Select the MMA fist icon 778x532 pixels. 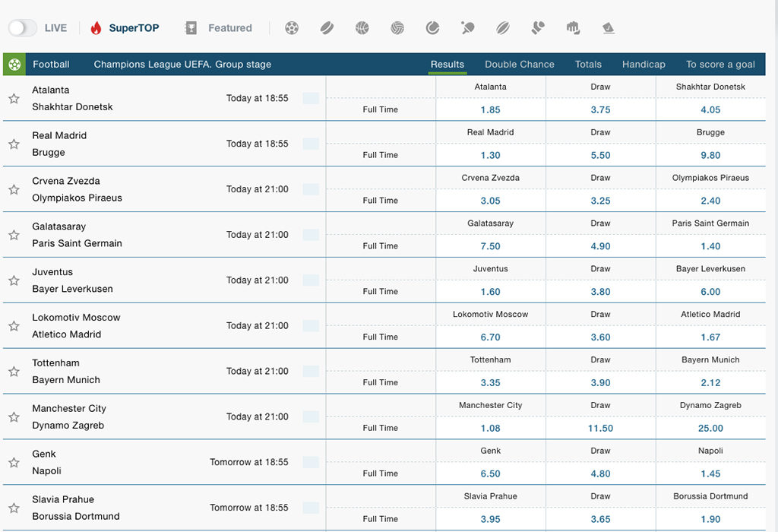[573, 28]
